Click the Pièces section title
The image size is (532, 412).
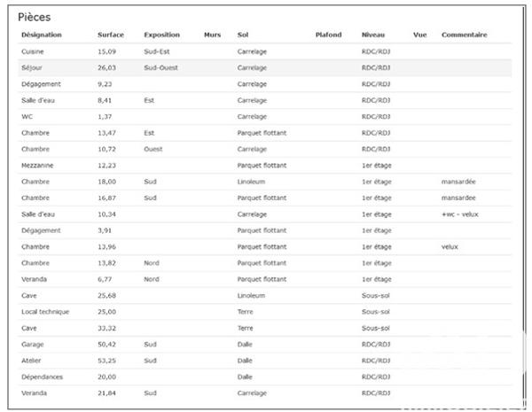coord(35,17)
